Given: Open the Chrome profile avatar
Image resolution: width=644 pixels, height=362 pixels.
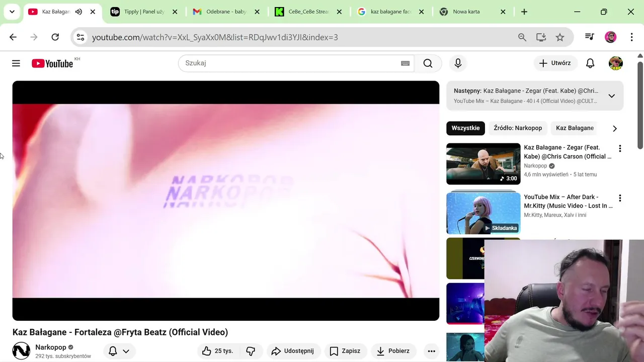Looking at the screenshot, I should 611,37.
